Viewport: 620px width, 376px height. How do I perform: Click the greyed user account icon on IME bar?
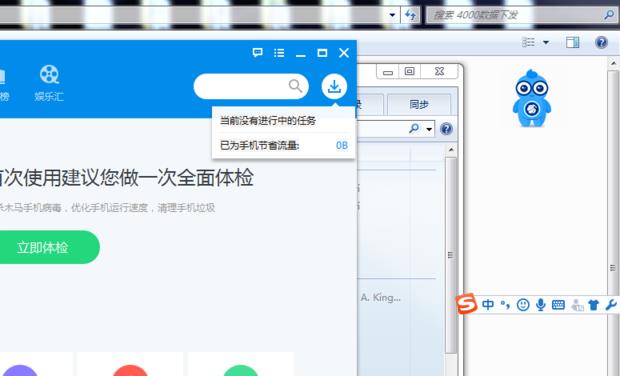point(577,305)
